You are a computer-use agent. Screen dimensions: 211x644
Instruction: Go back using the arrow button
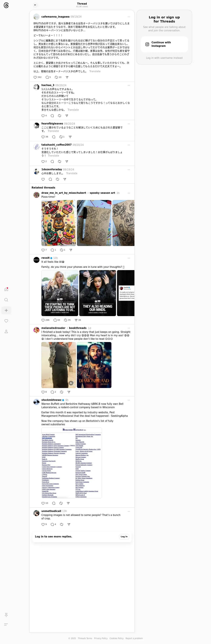point(35,5)
